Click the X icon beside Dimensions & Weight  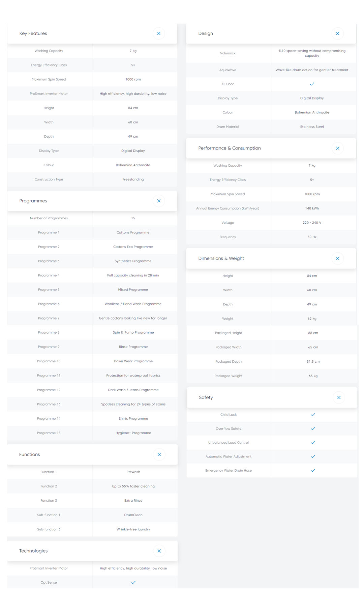[x=337, y=258]
